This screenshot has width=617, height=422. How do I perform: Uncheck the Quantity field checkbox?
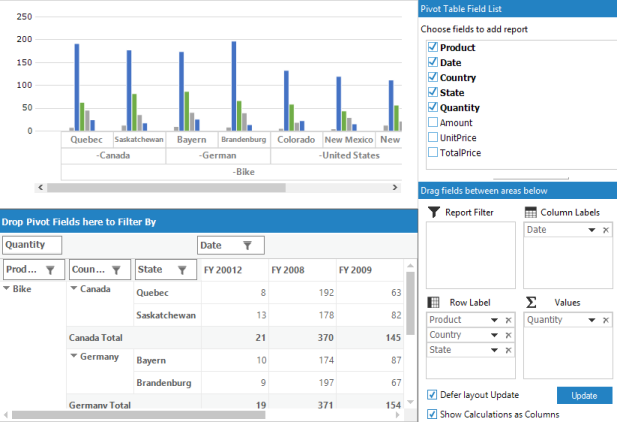[x=433, y=107]
